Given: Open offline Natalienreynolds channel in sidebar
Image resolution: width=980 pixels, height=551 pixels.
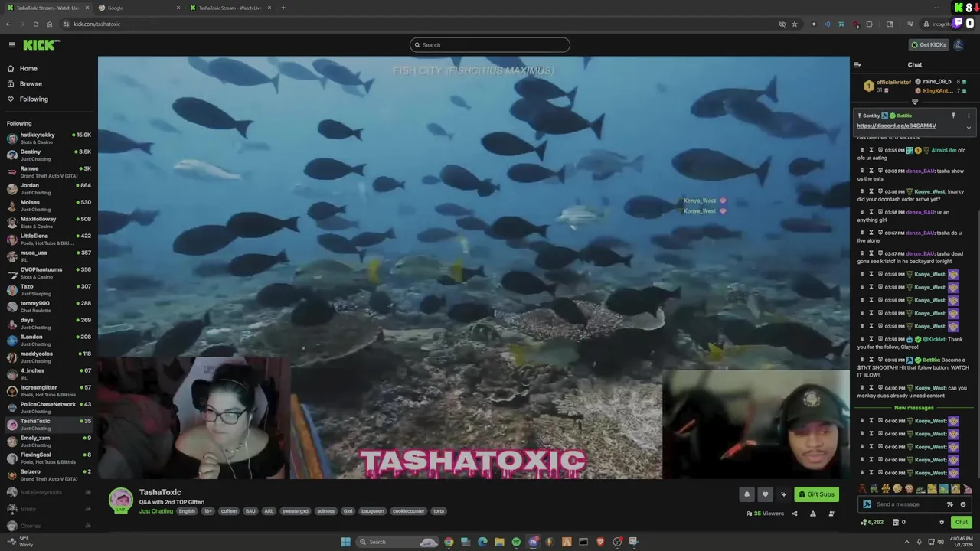Looking at the screenshot, I should coord(49,492).
